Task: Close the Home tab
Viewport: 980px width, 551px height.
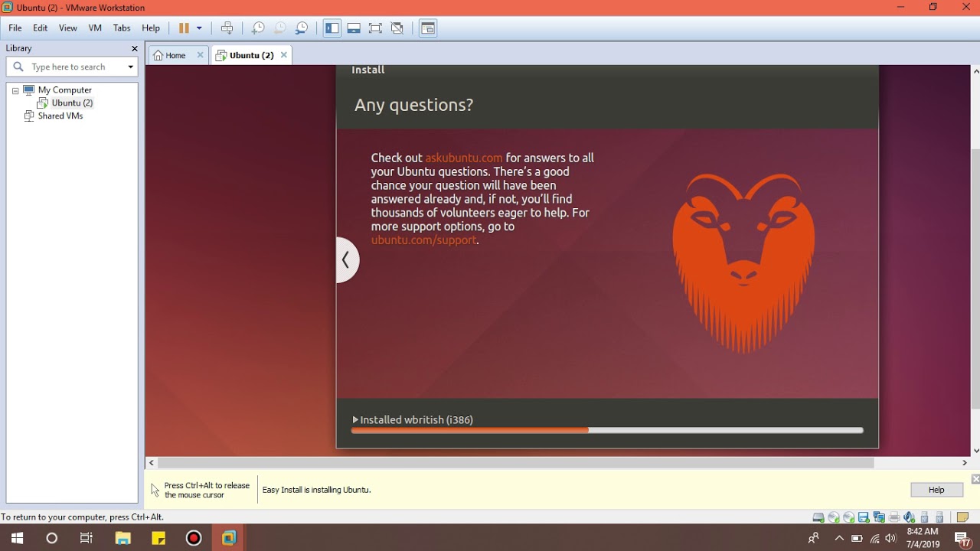Action: 201,55
